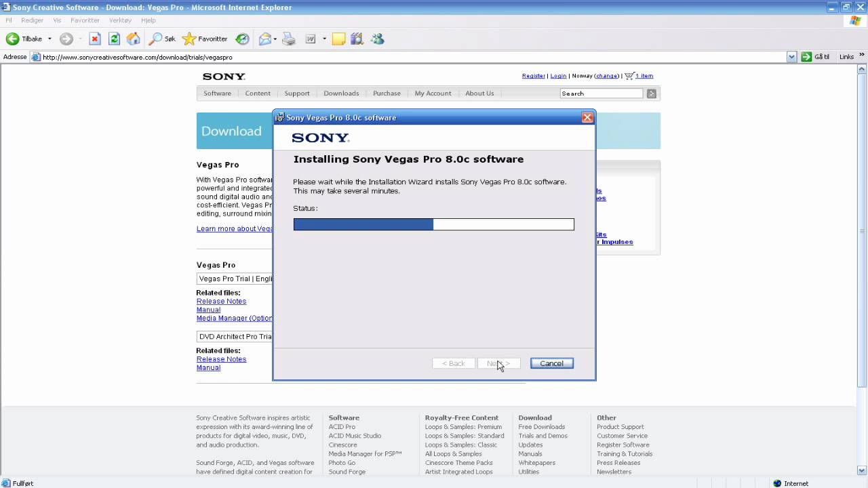Click Learn more about Vegas link

point(235,228)
